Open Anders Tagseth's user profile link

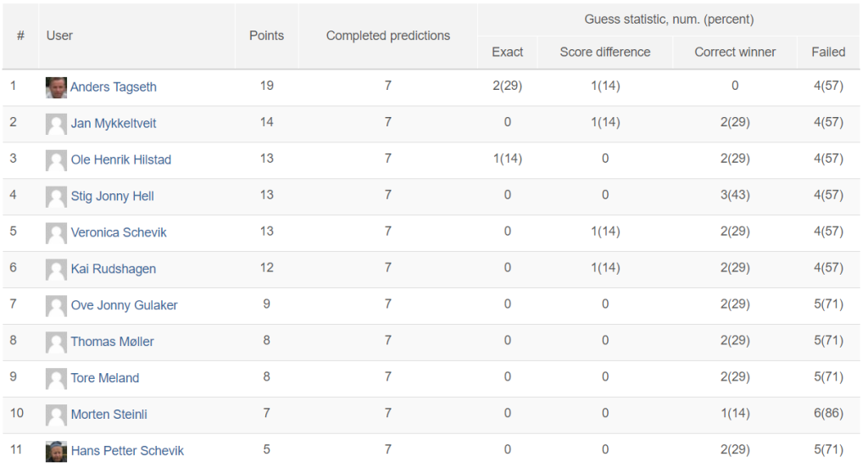[x=114, y=87]
